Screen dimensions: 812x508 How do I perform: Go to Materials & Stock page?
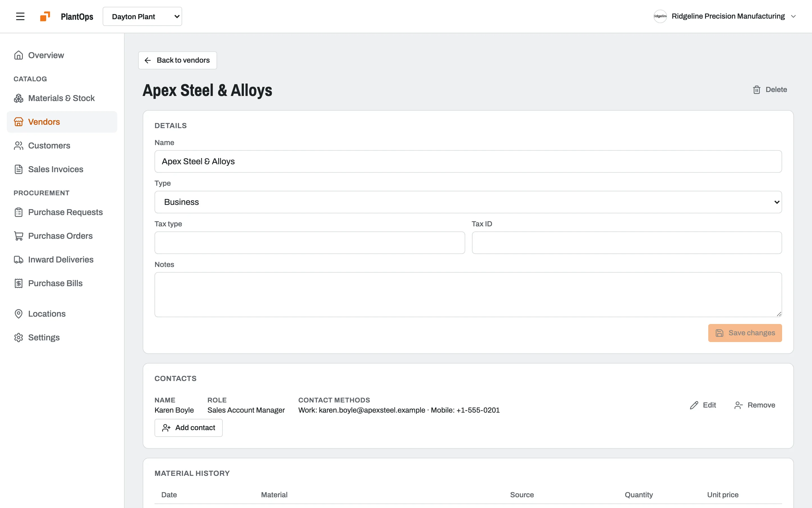tap(62, 98)
